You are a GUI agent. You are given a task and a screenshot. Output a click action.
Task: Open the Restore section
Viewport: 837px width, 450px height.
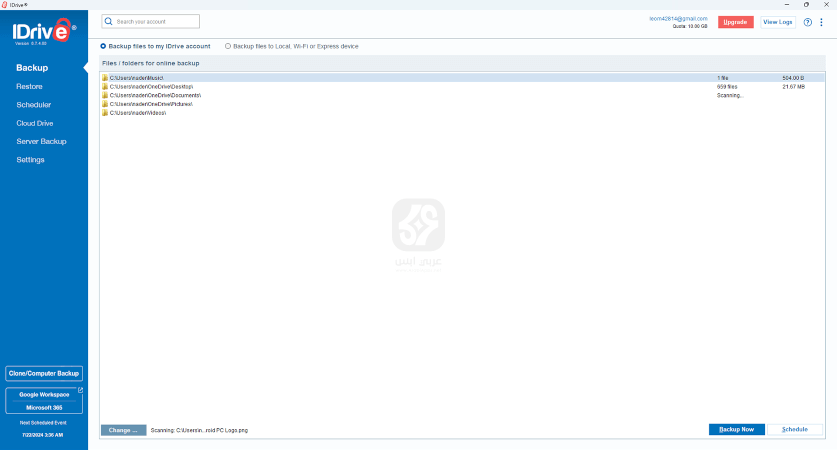coord(29,86)
